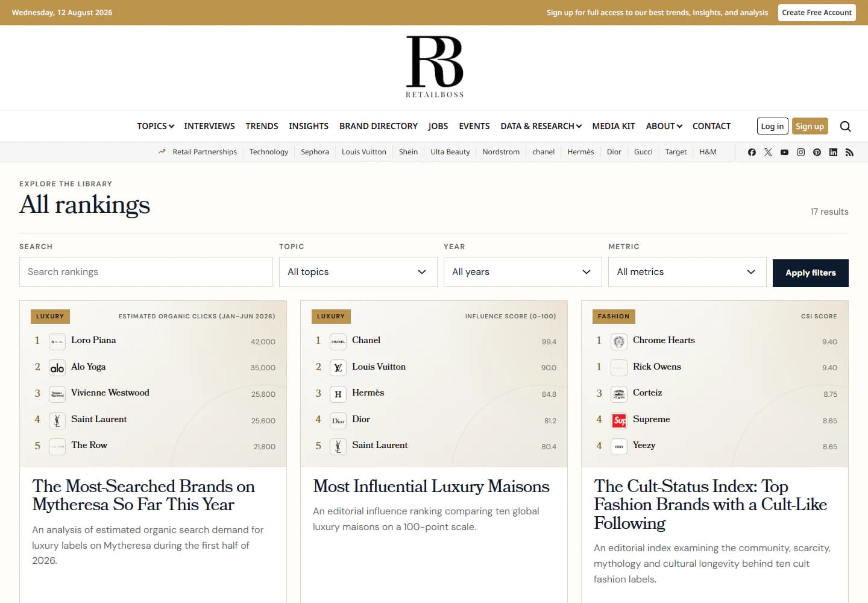The image size is (868, 603).
Task: Click Saint Laurent row with 25,600 clicks
Action: coord(153,420)
